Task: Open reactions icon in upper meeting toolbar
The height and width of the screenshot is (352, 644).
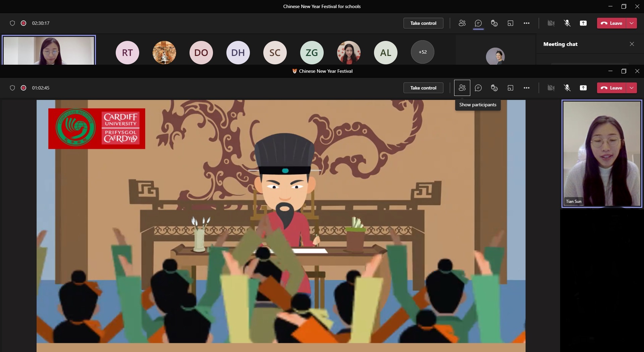Action: coord(494,23)
